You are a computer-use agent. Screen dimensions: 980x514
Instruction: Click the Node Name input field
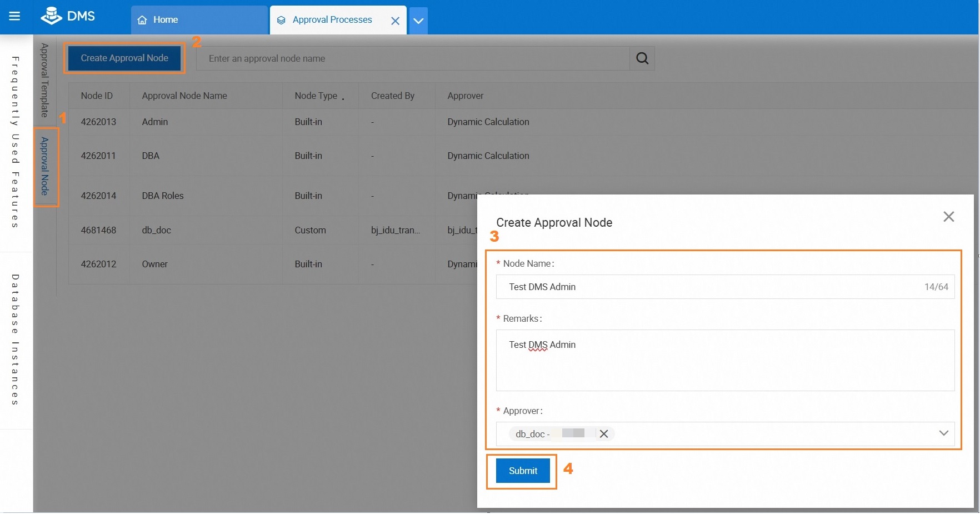725,287
